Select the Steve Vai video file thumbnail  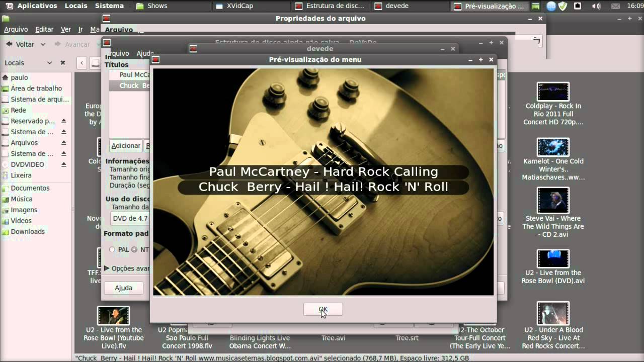[553, 200]
